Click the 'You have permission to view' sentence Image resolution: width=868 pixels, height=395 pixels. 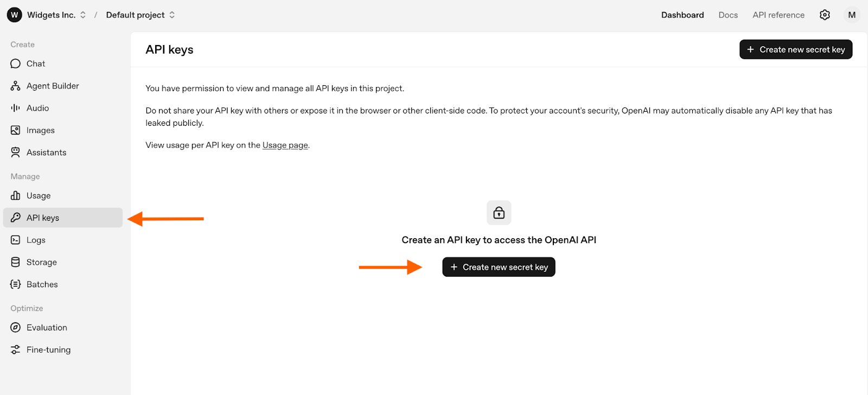(275, 88)
